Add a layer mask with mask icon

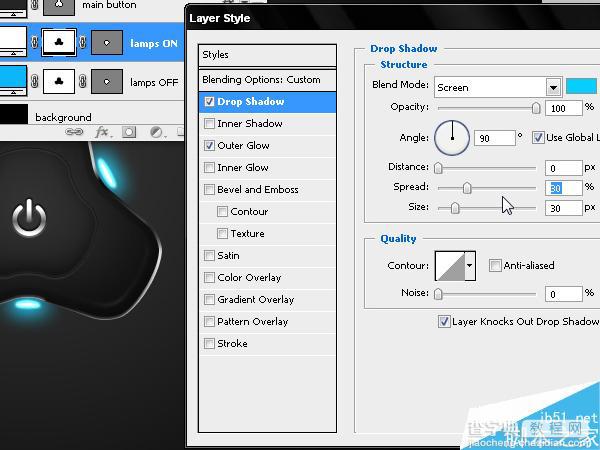click(x=129, y=132)
